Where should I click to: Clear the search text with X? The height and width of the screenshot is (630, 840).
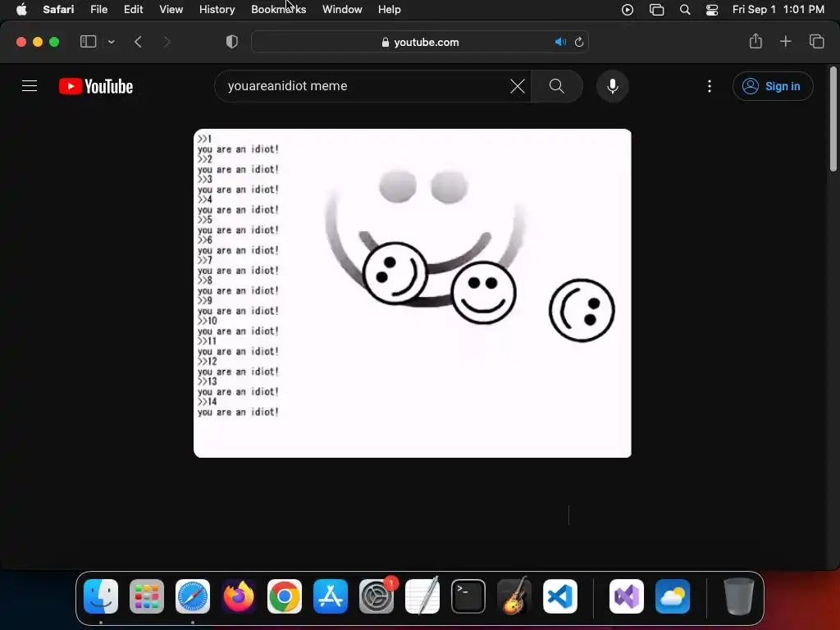[x=518, y=85]
